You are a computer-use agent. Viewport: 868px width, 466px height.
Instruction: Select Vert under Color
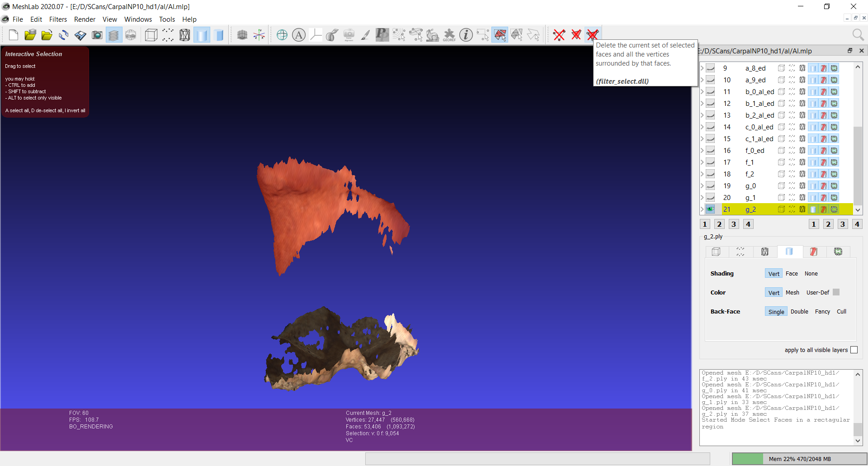pos(774,292)
